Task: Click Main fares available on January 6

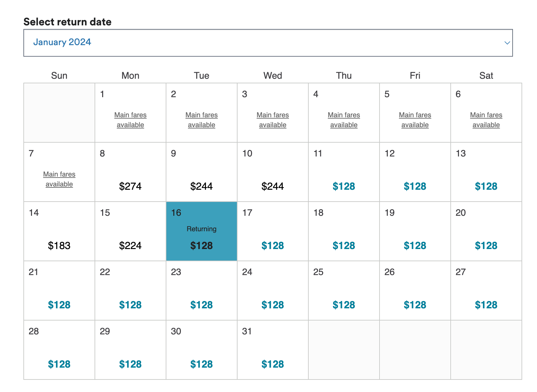Action: (486, 120)
